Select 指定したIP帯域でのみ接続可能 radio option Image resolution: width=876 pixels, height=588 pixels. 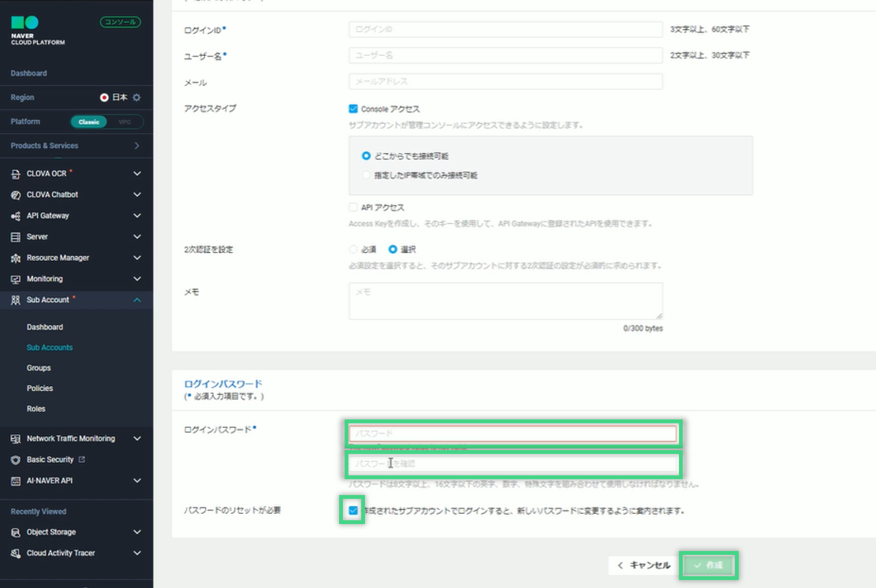tap(366, 175)
